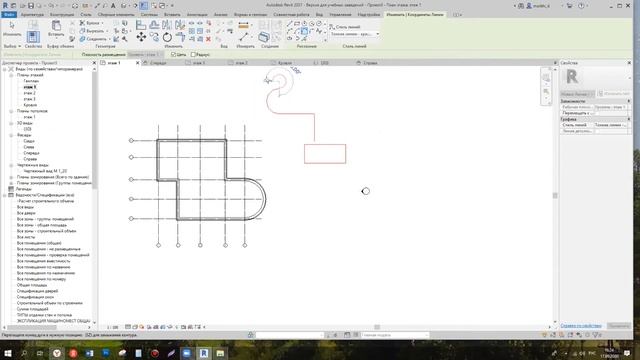Select the Copy tool in Modify panel
Screen dimensions: 640x360
(x=154, y=37)
